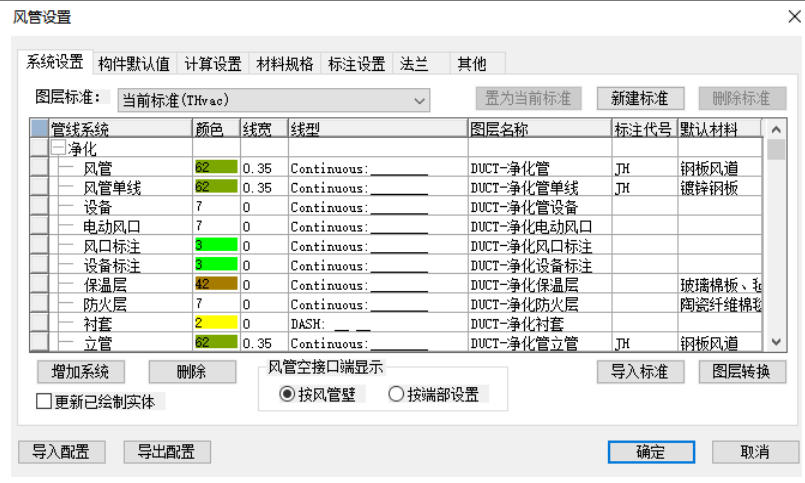Open the 标注设置 tab
Image resolution: width=805 pixels, height=483 pixels.
[x=357, y=64]
